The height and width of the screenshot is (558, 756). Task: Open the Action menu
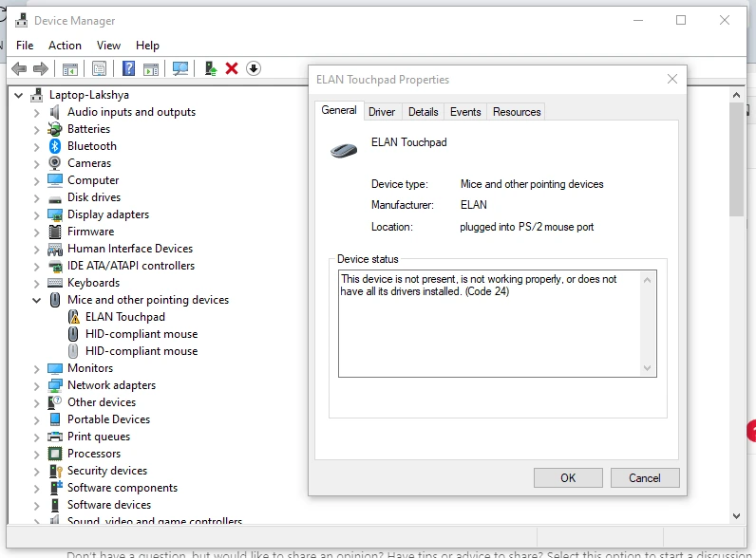pos(65,46)
